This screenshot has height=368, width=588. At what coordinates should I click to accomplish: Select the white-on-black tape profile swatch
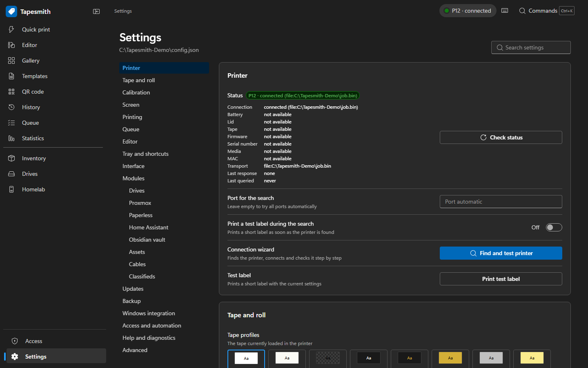[x=369, y=358]
